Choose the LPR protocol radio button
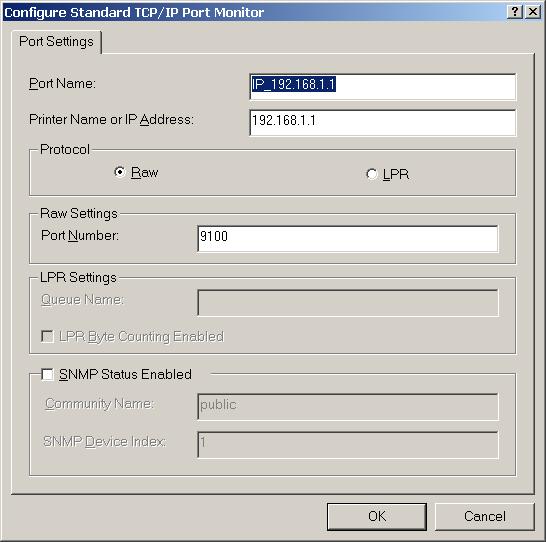546x542 pixels. [x=372, y=174]
